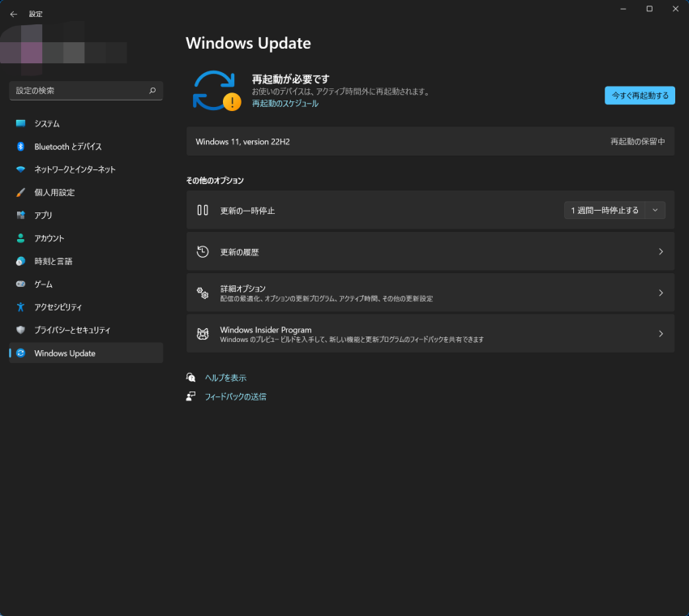The height and width of the screenshot is (616, 689).
Task: Select プライバシーとセキュリティ in the sidebar
Action: 86,330
